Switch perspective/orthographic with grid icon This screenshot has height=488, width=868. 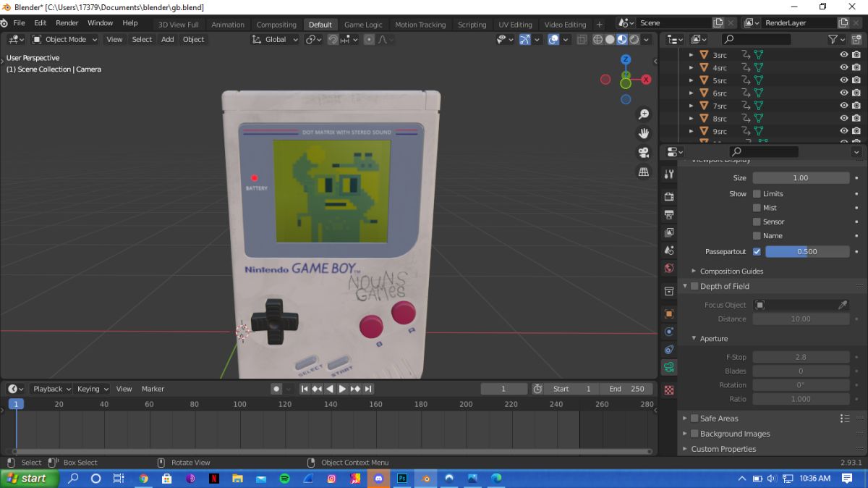(x=643, y=172)
